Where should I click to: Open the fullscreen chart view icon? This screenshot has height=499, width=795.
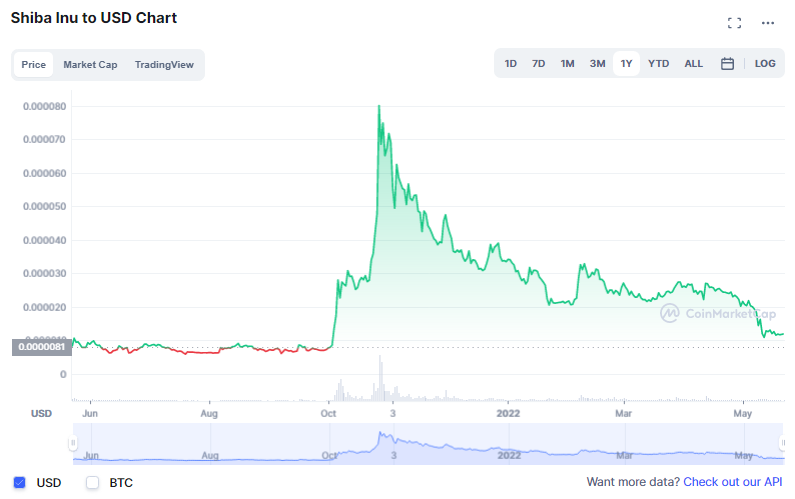[734, 23]
